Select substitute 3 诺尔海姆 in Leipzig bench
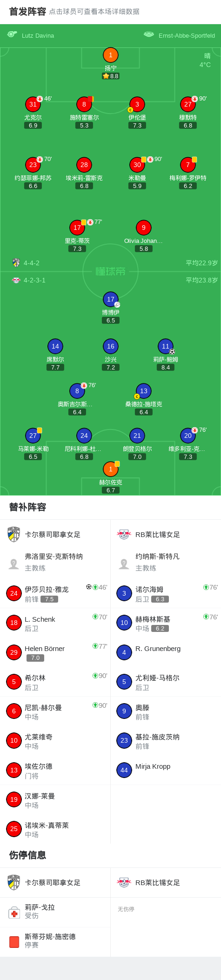The image size is (221, 980). pyautogui.click(x=166, y=593)
